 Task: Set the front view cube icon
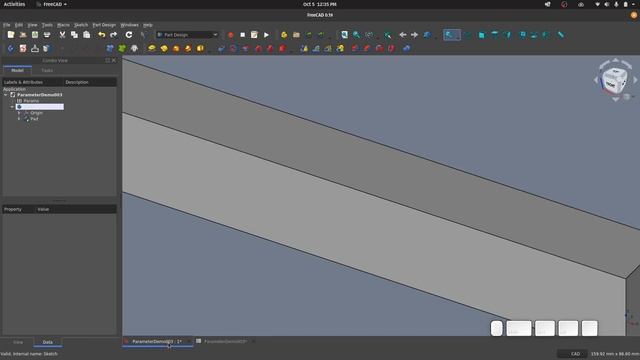pos(482,35)
